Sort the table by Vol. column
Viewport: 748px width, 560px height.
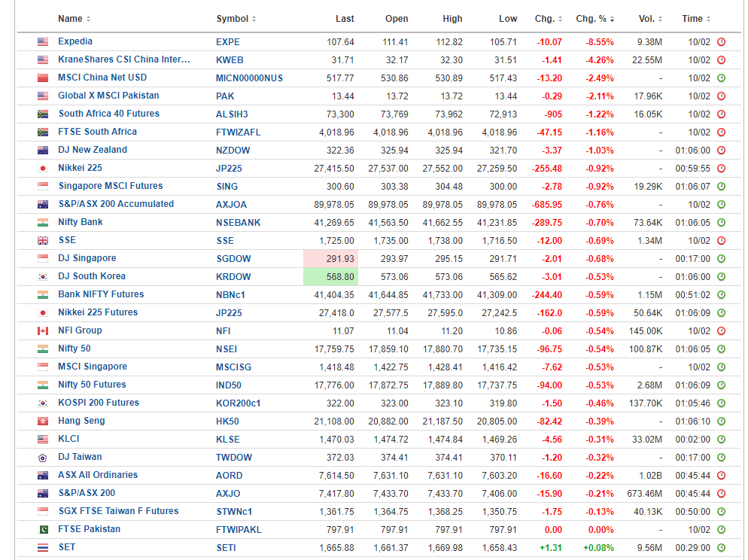click(650, 19)
